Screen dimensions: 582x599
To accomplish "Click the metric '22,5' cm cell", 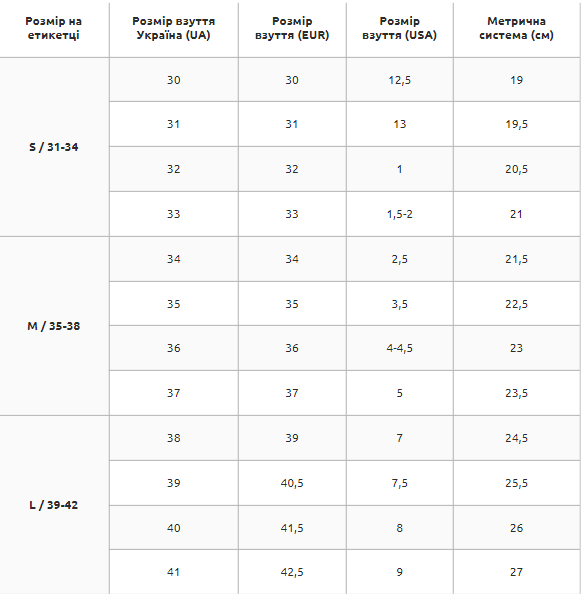I will click(517, 304).
